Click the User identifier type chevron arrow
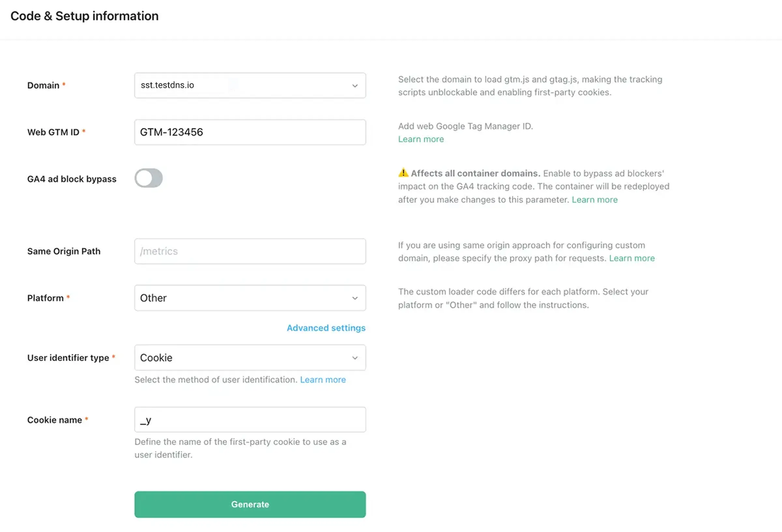782x532 pixels. click(x=355, y=358)
